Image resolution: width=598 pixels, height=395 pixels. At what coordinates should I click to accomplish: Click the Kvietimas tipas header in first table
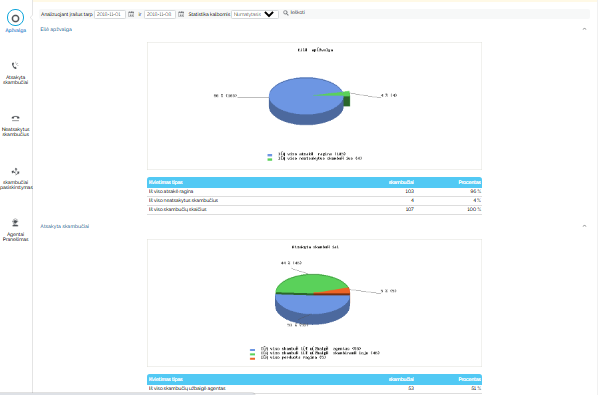(x=166, y=182)
